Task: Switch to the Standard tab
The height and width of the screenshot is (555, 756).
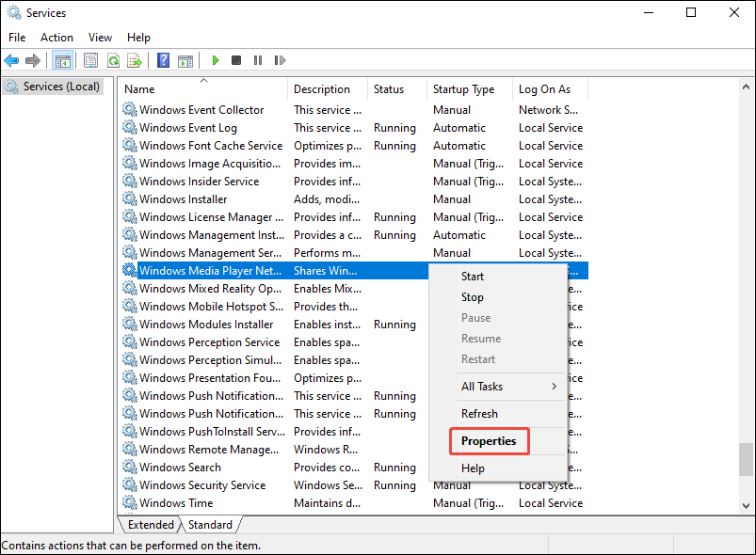Action: pyautogui.click(x=210, y=524)
